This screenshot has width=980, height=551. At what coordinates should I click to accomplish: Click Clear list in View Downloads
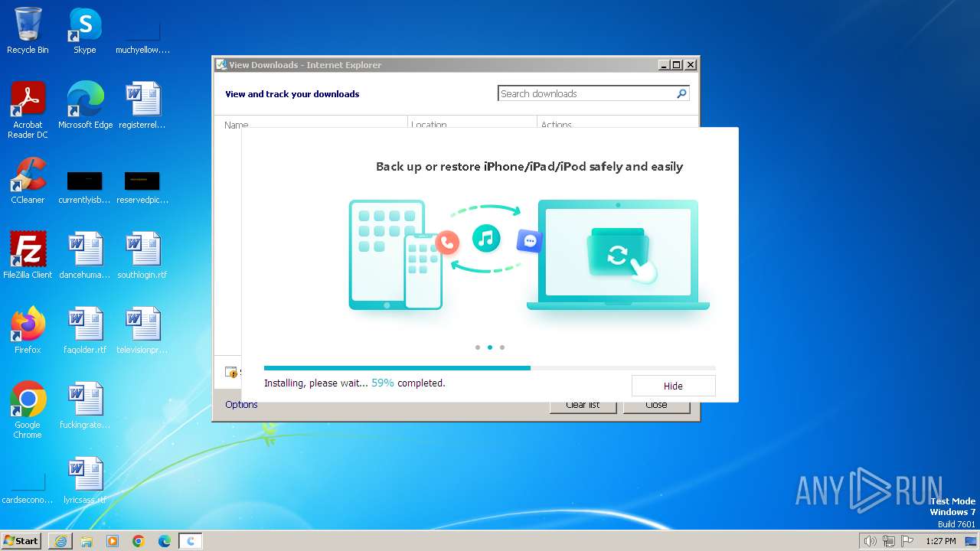pyautogui.click(x=583, y=405)
